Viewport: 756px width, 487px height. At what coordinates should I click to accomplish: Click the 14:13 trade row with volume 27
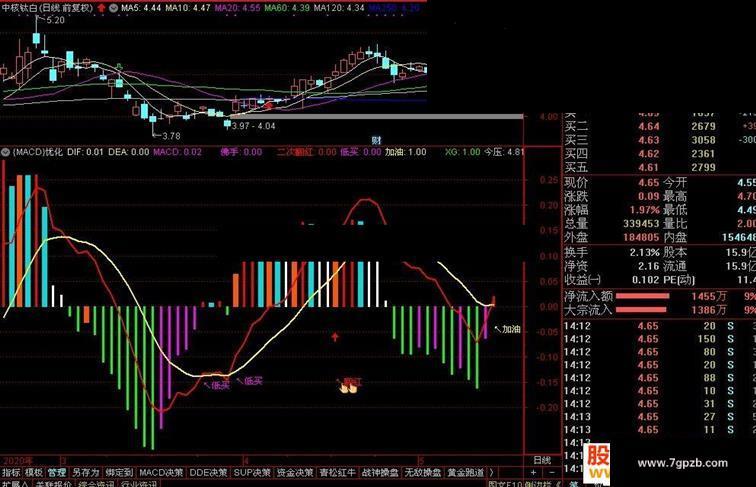(x=658, y=417)
